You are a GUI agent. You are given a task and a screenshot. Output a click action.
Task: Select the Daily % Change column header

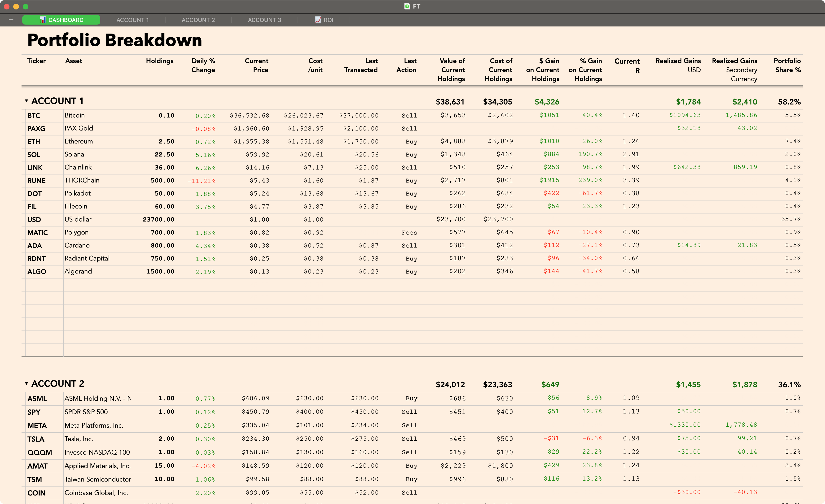[203, 65]
